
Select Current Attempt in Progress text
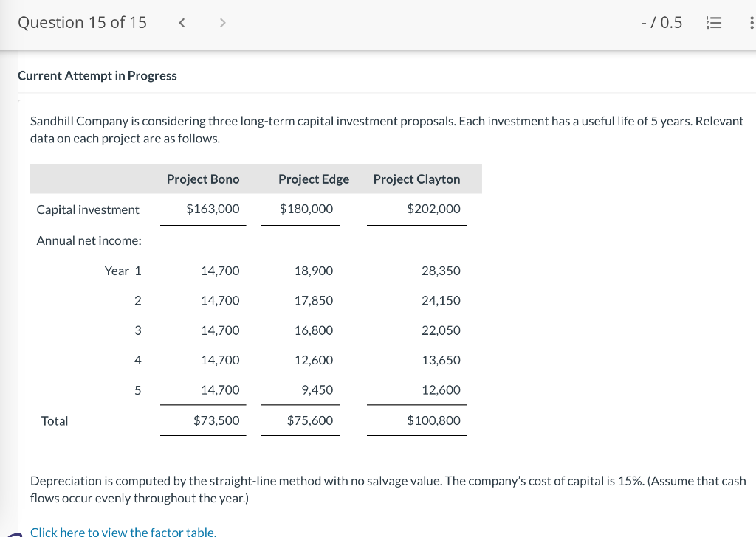coord(97,76)
